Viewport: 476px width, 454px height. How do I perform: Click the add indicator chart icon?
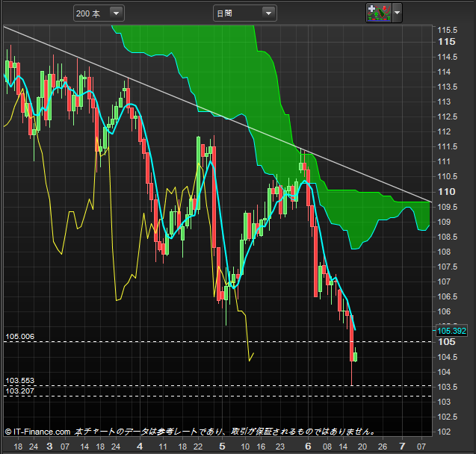[x=379, y=13]
